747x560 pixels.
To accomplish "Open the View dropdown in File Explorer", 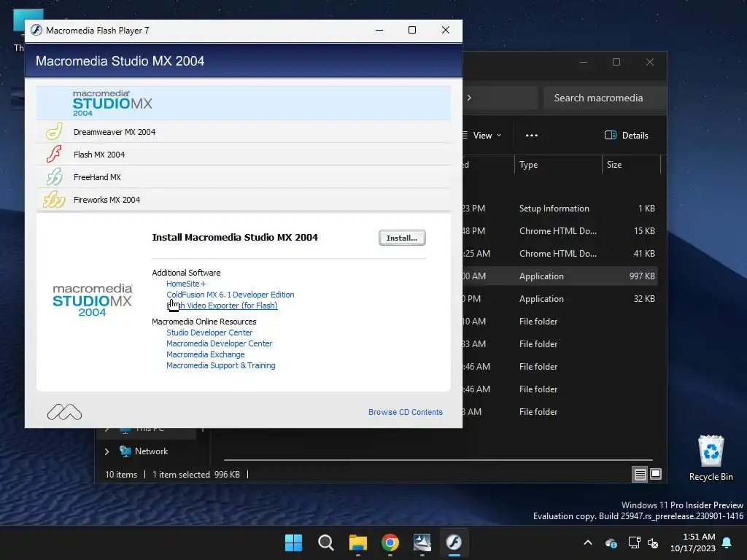I will 482,135.
